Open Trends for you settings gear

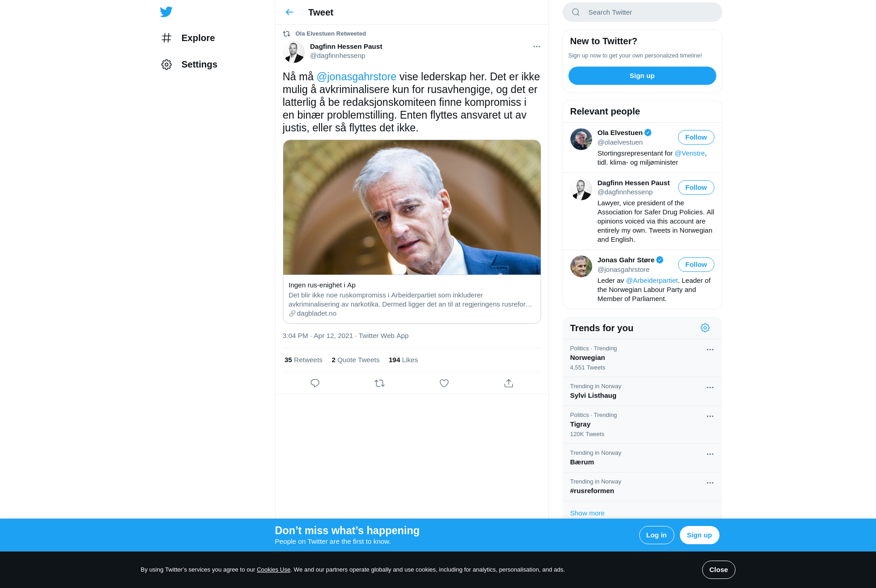point(705,328)
